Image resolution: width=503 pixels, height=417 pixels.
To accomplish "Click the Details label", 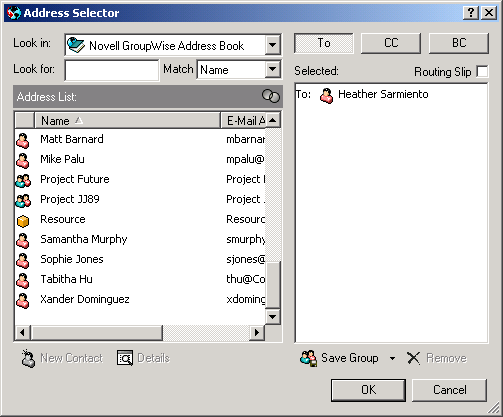I will 153,358.
